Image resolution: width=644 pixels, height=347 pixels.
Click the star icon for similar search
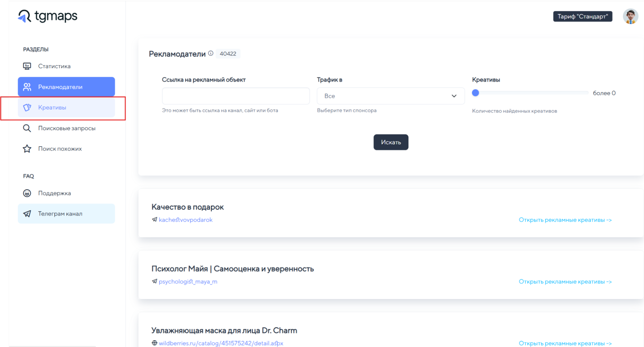point(27,149)
